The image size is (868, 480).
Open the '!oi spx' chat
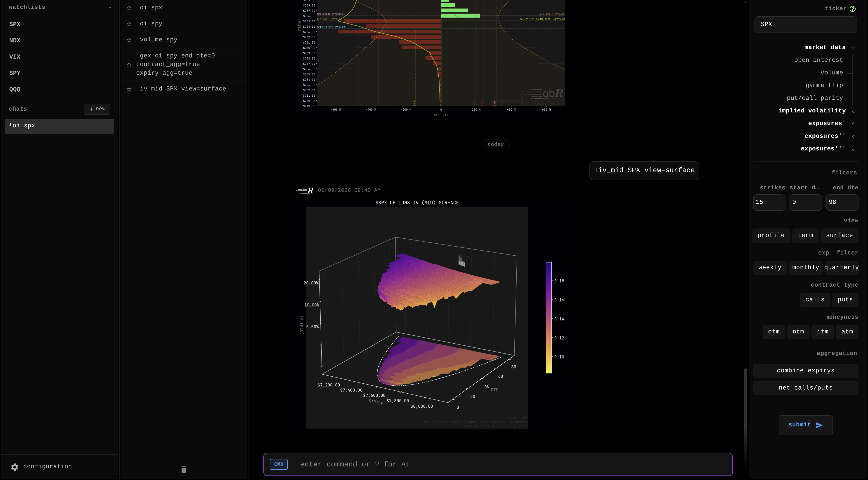59,126
